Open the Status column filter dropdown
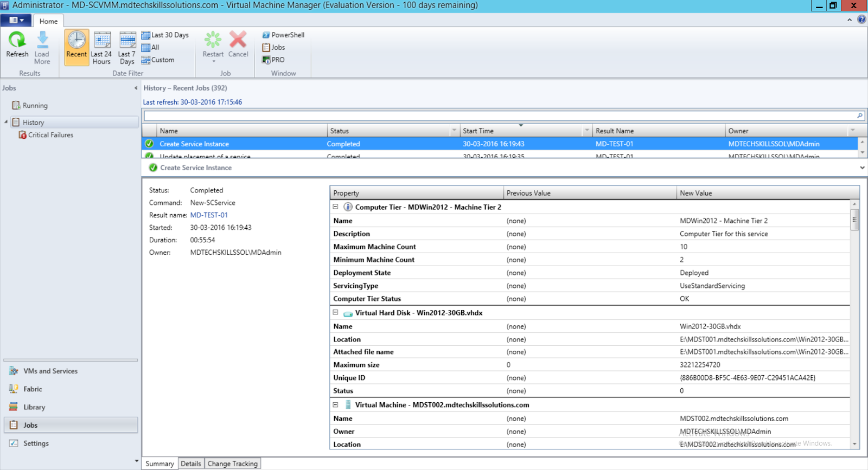Viewport: 868px width, 470px height. [x=454, y=131]
